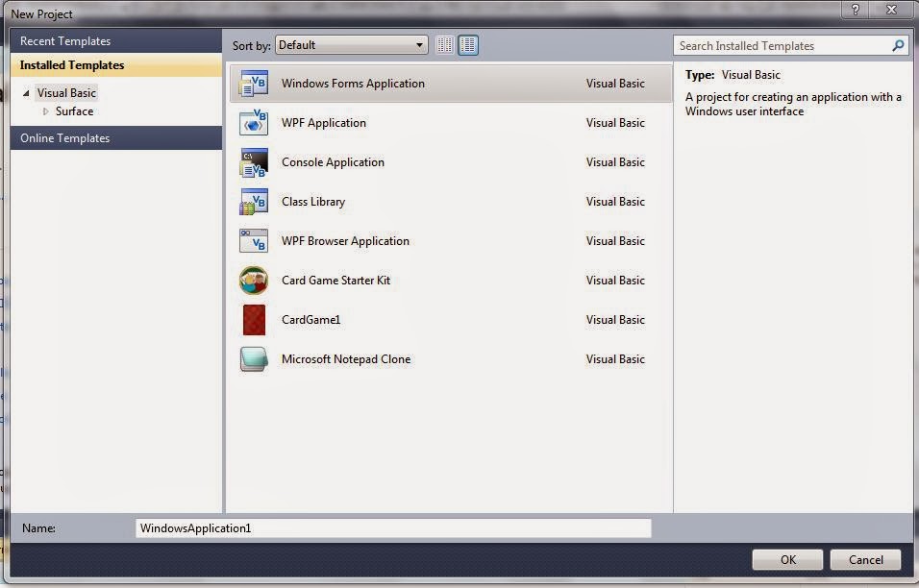Select the Microsoft Notepad Clone text

click(x=346, y=359)
